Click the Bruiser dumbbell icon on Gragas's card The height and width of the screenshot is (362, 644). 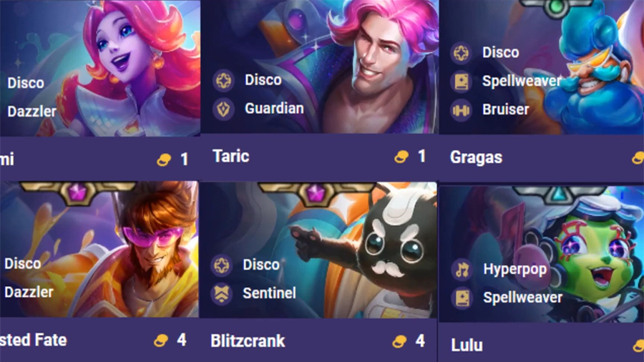[461, 110]
